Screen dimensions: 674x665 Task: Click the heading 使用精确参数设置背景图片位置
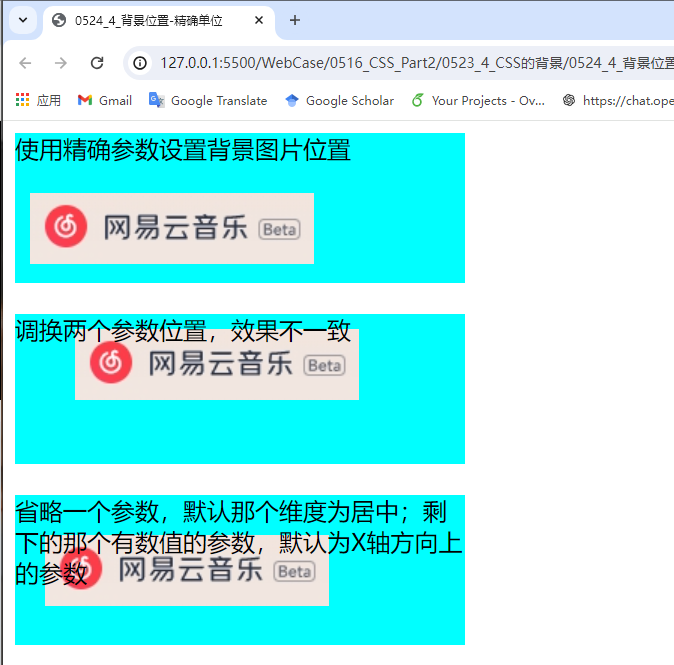tap(183, 150)
